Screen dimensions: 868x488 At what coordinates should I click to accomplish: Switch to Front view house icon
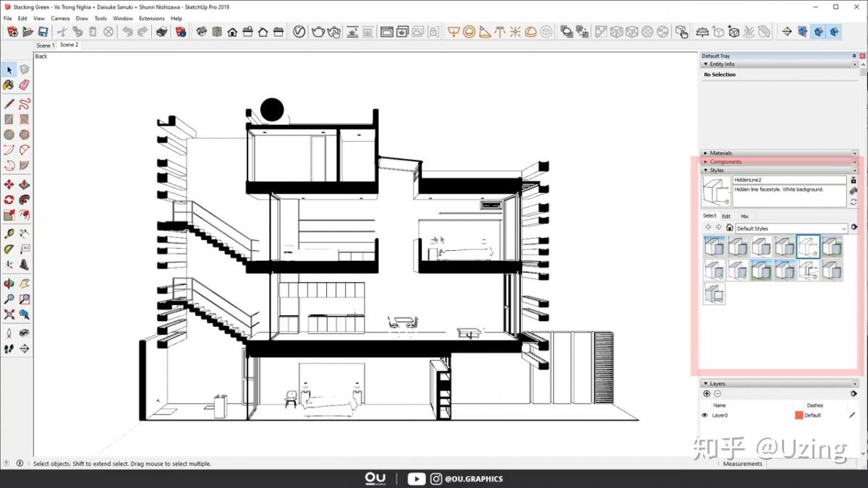[x=232, y=32]
